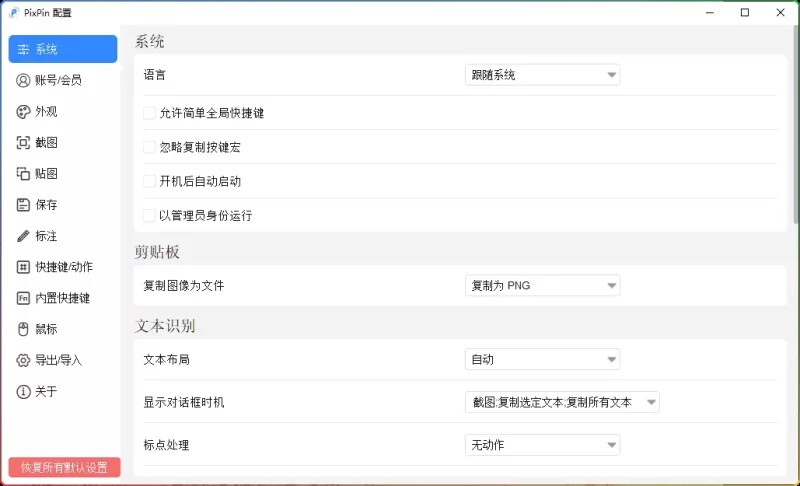The width and height of the screenshot is (800, 486).
Task: Enable 开机后自动启动 checkbox
Action: (150, 181)
